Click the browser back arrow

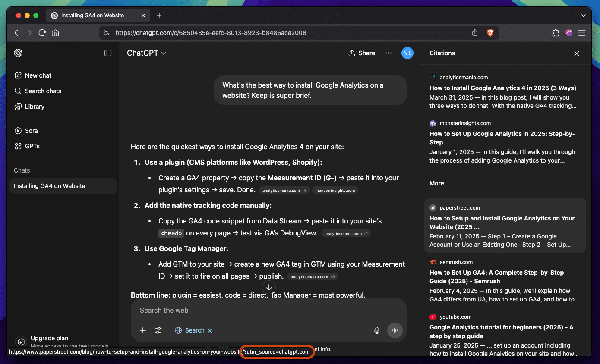16,33
